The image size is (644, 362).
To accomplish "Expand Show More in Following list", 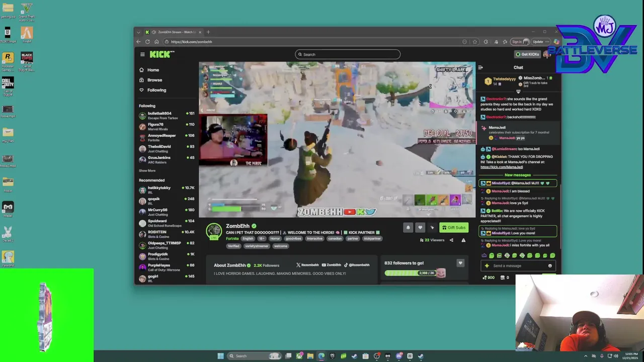I will (147, 170).
